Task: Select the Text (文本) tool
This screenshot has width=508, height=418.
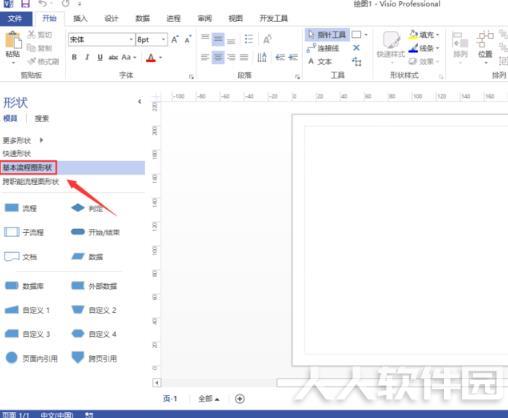Action: [320, 62]
